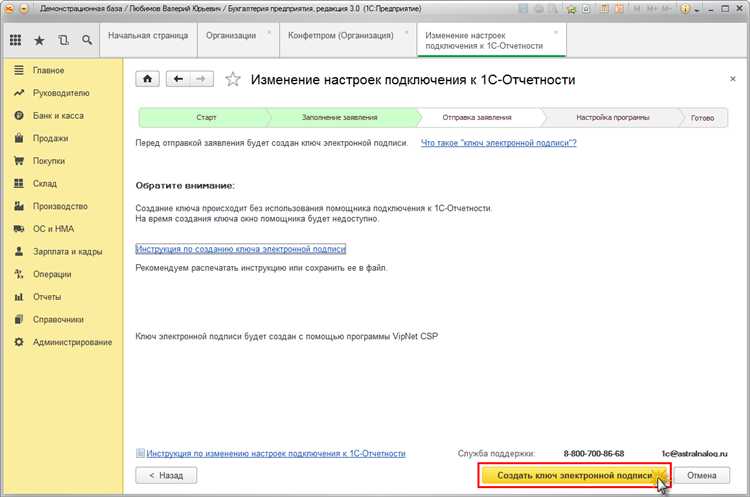Screen dimensions: 750x497
Task: Click the Производство factory icon
Action: click(x=19, y=206)
